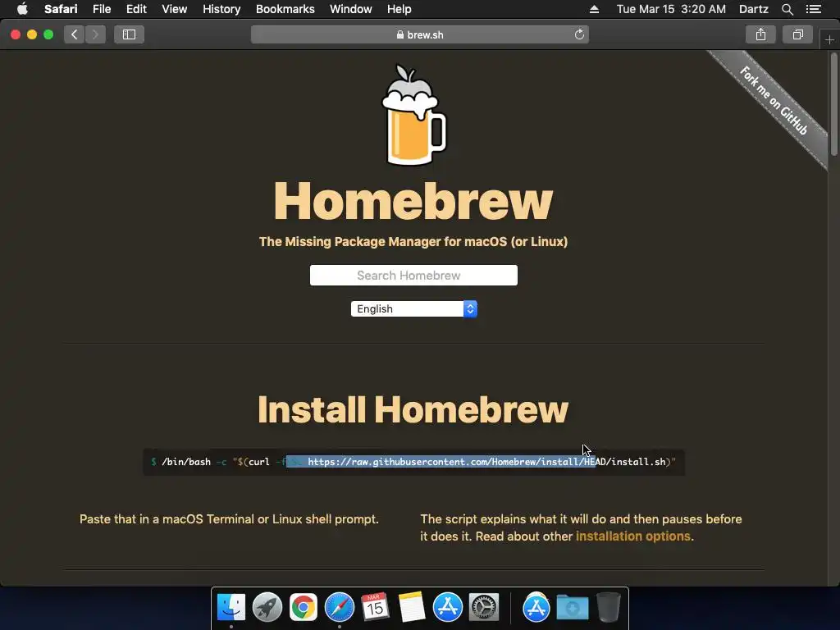Show the Safari sidebar
Image resolution: width=840 pixels, height=630 pixels.
point(129,34)
